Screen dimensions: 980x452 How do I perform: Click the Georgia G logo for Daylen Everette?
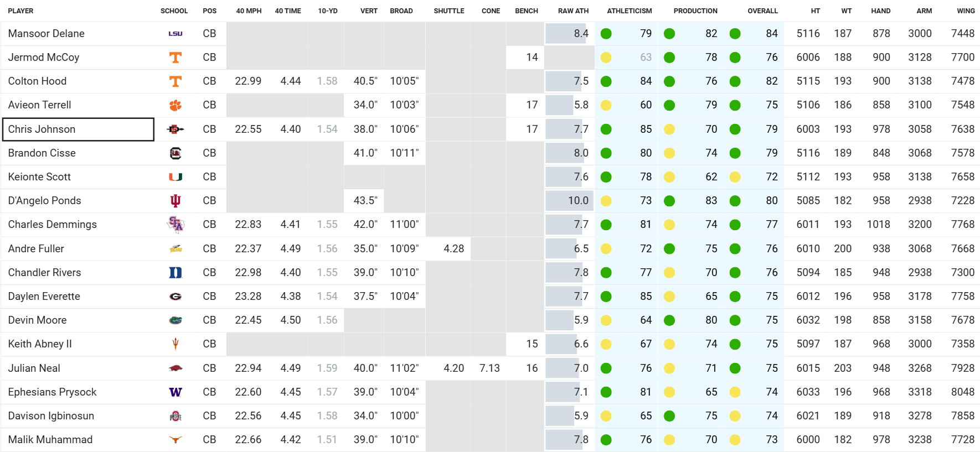coord(175,297)
